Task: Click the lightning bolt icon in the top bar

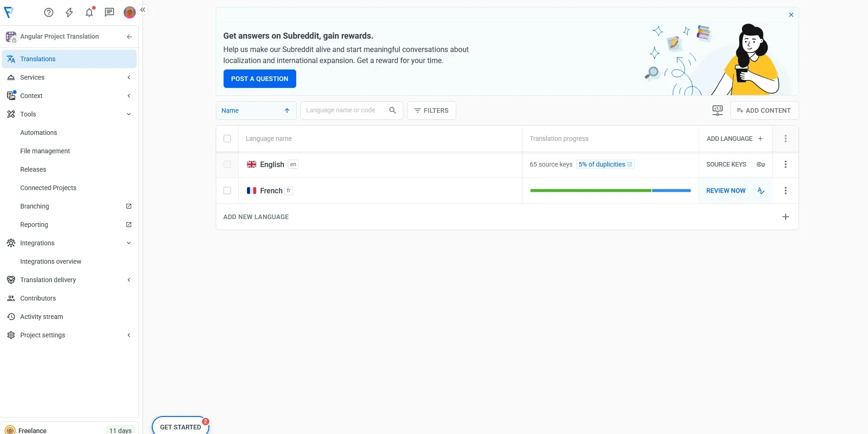Action: click(x=69, y=12)
